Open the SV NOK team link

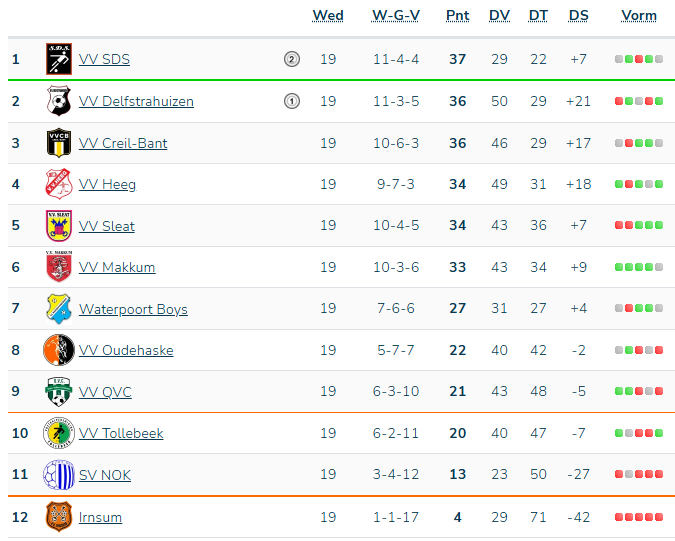pos(105,475)
